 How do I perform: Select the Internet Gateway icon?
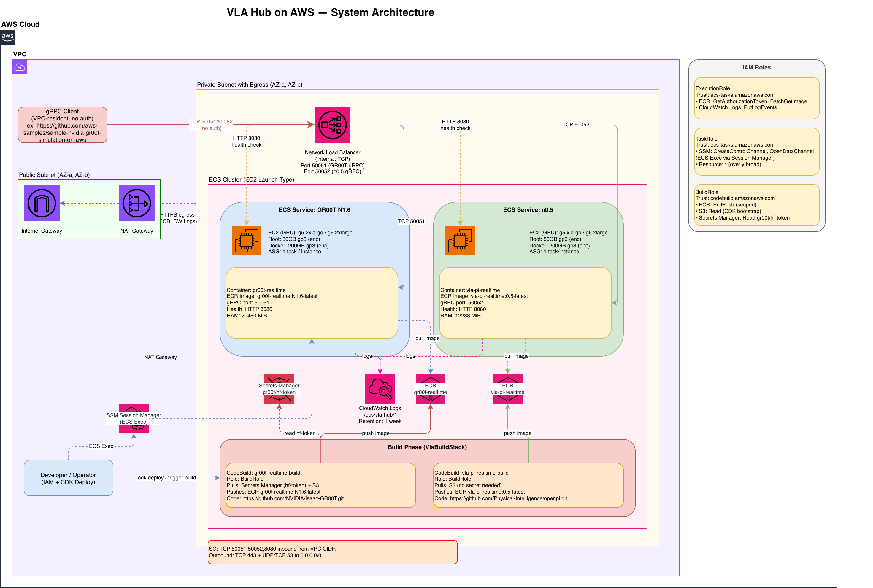(x=42, y=203)
